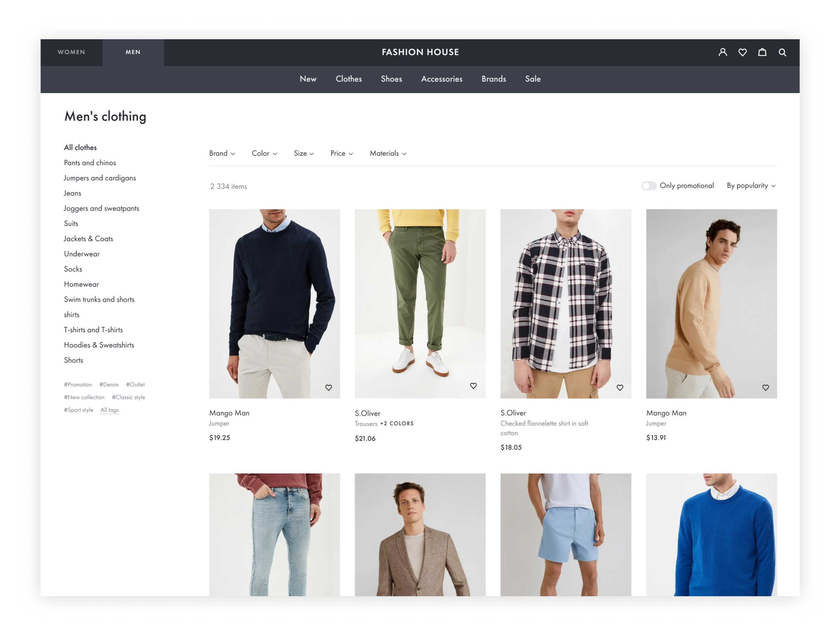
Task: Select Joggers and sweatpants category
Action: pyautogui.click(x=102, y=208)
